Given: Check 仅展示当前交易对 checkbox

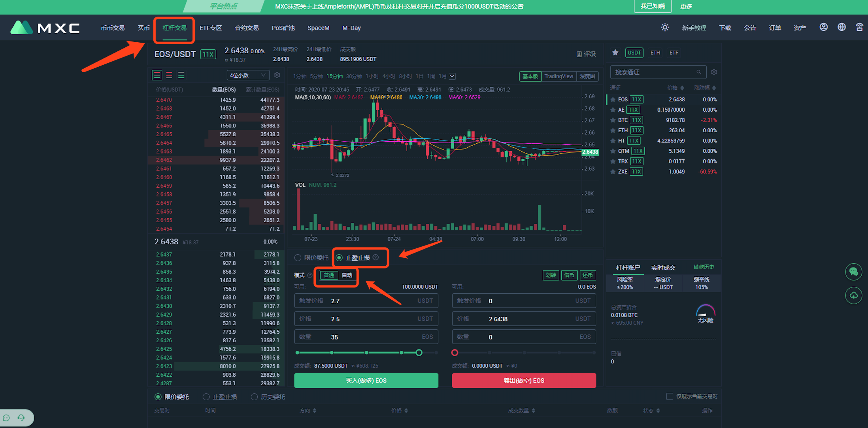Looking at the screenshot, I should pos(670,396).
